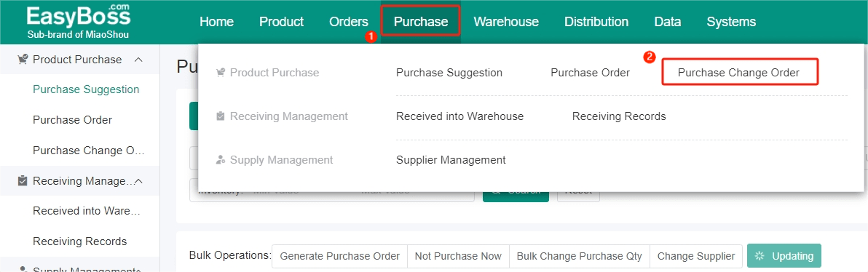Click the Change Supplier button
The width and height of the screenshot is (868, 272).
[x=696, y=256]
